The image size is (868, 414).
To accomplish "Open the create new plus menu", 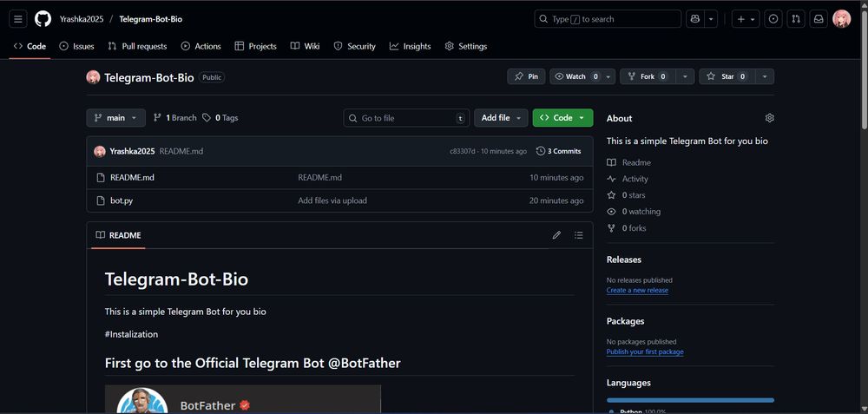I will coord(746,19).
